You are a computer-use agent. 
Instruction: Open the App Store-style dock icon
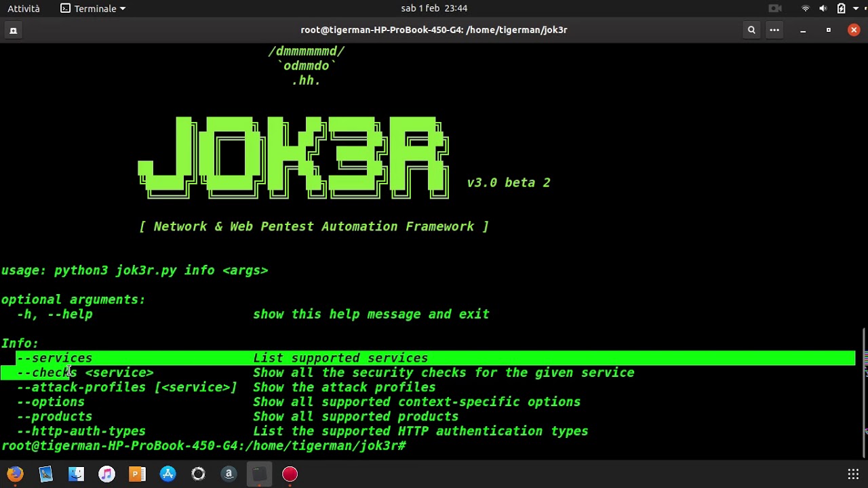tap(167, 474)
